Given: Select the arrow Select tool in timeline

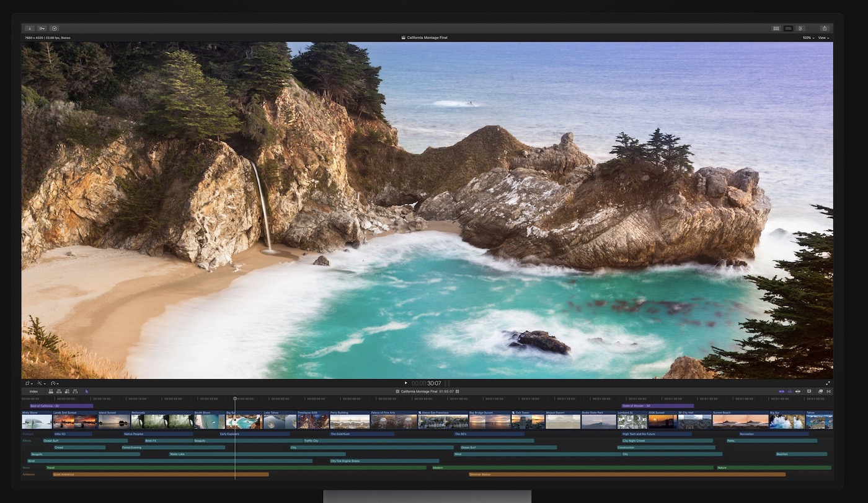Looking at the screenshot, I should coord(87,391).
